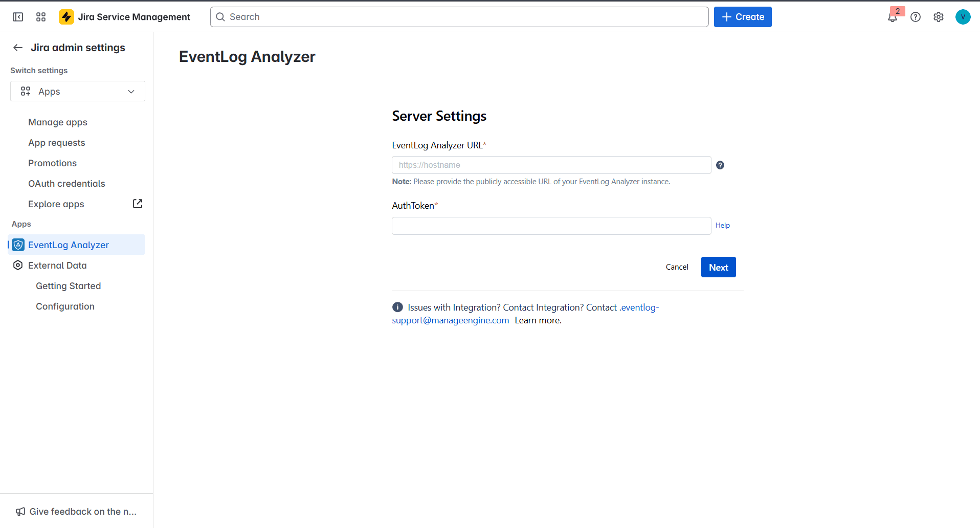
Task: Open Manage apps in the sidebar
Action: (58, 122)
